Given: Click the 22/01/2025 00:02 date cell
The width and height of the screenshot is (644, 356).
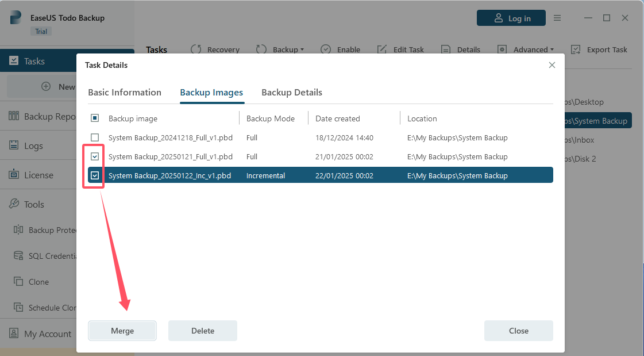Looking at the screenshot, I should 344,175.
